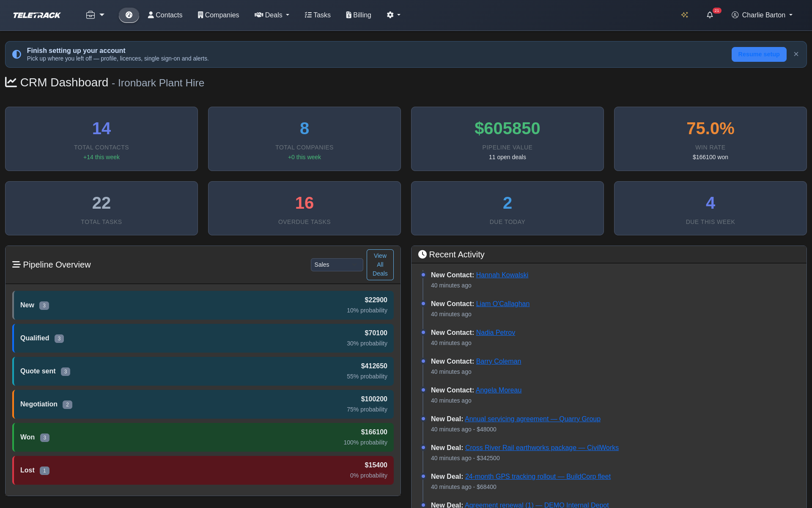Image resolution: width=812 pixels, height=508 pixels.
Task: Open the Sales pipeline selector
Action: [337, 265]
